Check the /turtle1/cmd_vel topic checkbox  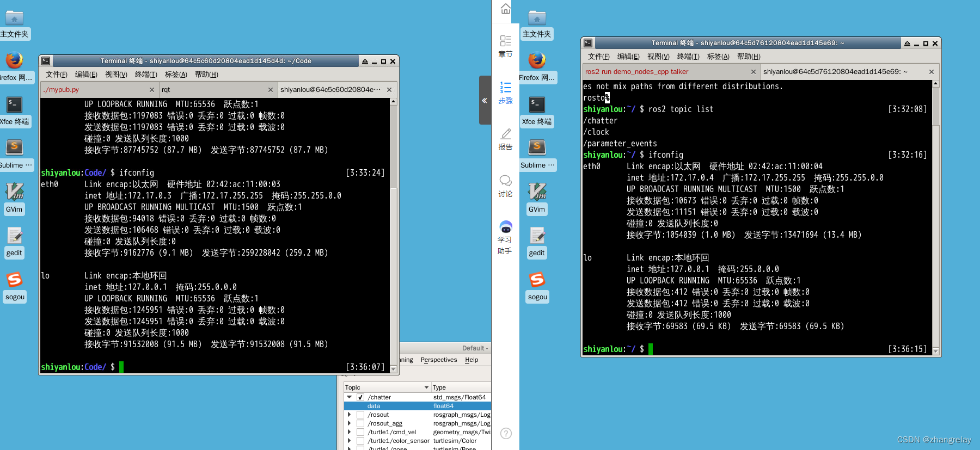pyautogui.click(x=360, y=432)
